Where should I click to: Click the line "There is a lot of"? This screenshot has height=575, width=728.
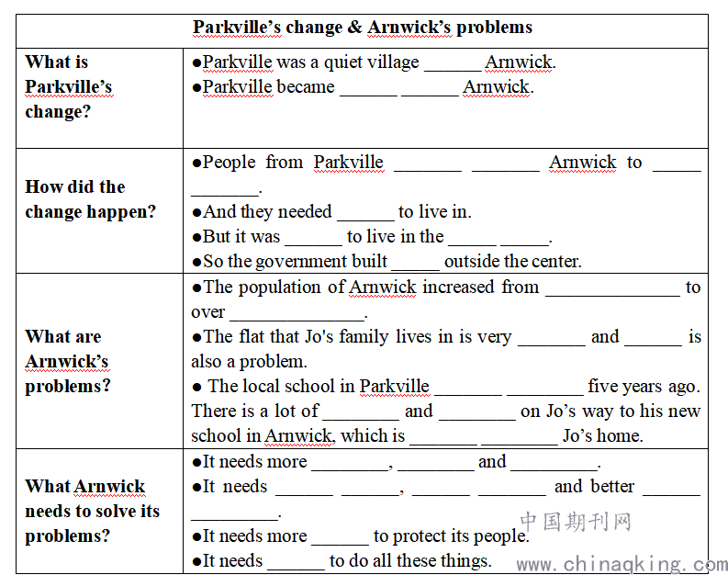(x=446, y=412)
